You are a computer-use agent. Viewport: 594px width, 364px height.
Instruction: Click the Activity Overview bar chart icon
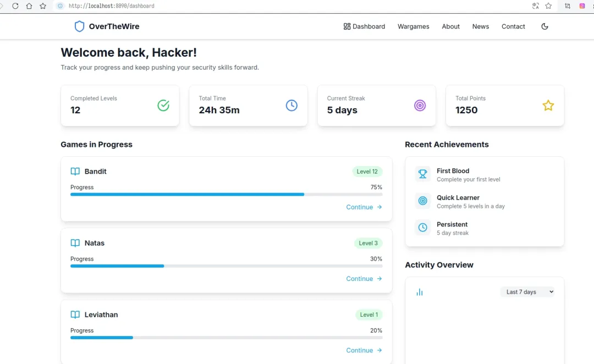click(420, 292)
